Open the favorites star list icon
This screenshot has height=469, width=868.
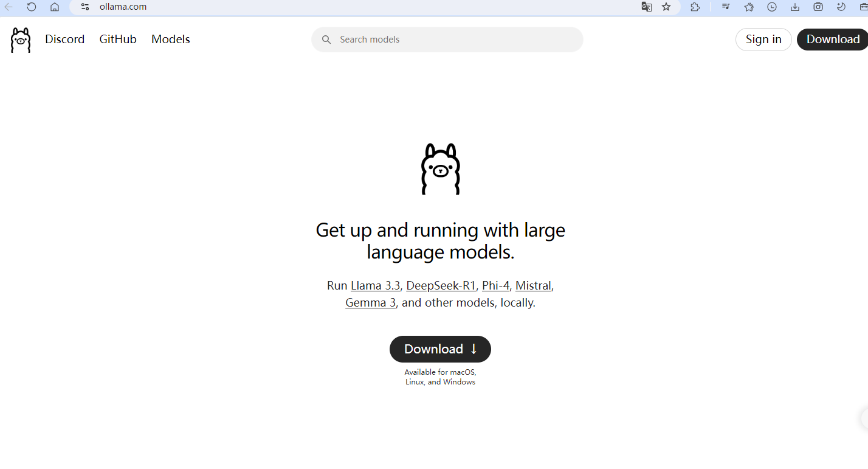[x=749, y=7]
